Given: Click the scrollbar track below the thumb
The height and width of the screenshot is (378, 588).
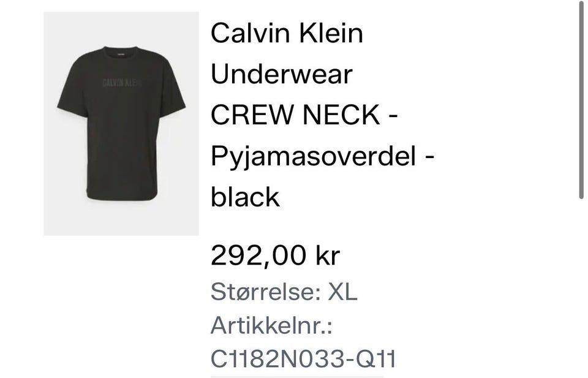Looking at the screenshot, I should click(581, 289).
